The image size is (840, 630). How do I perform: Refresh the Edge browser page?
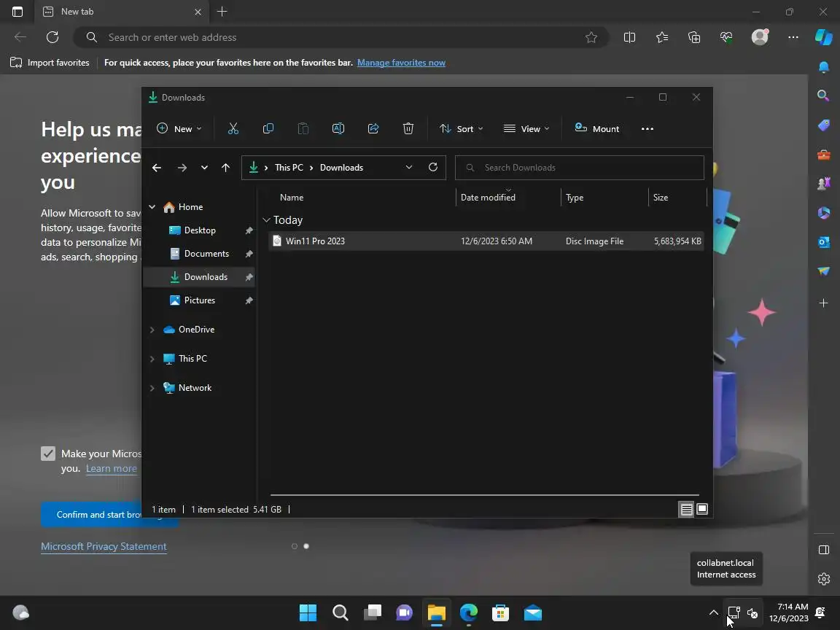(52, 37)
